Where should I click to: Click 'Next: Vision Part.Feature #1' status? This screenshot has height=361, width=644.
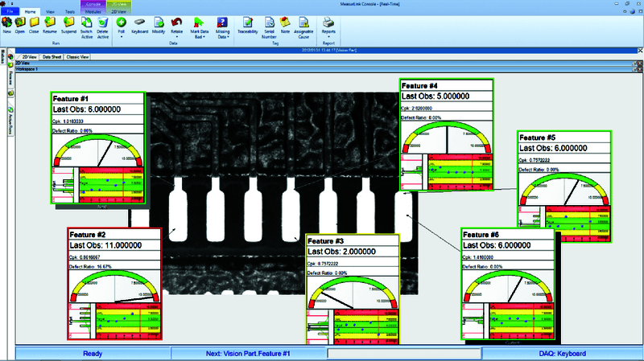(x=248, y=354)
